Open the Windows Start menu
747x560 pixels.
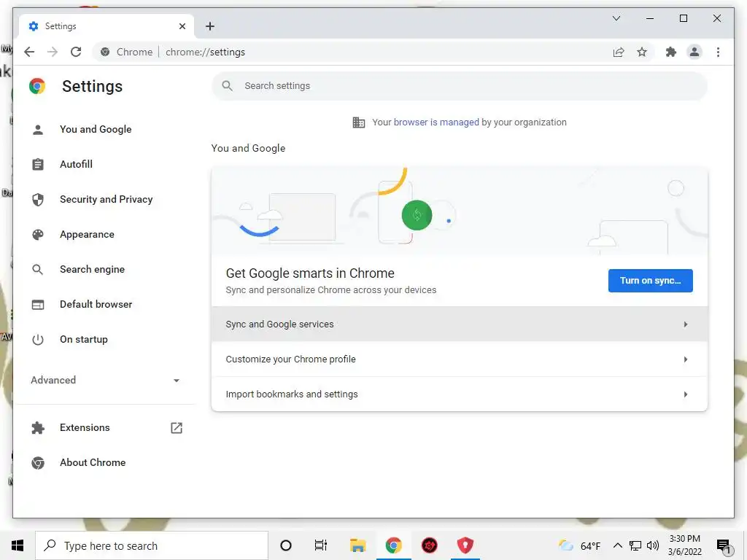(x=18, y=545)
